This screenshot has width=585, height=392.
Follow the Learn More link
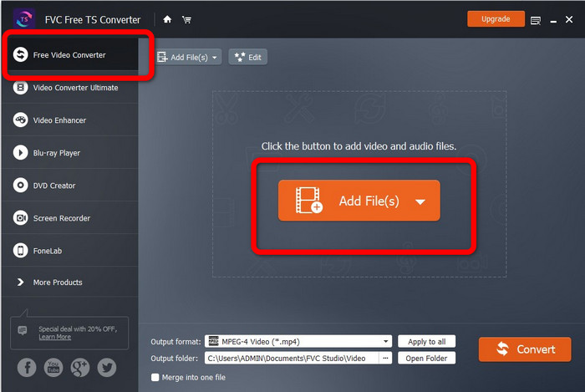(x=55, y=337)
